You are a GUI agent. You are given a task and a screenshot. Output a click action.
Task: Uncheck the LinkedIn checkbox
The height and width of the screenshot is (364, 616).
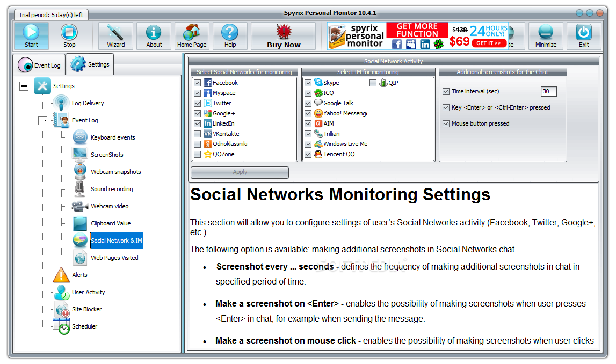[x=198, y=123]
